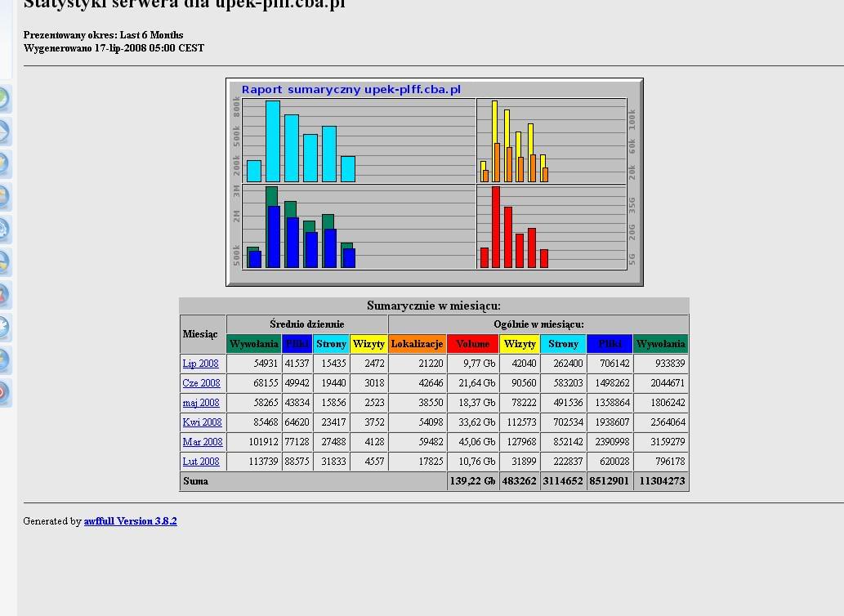Viewport: 844px width, 616px height.
Task: Select the 38550 Lokalizacje cell
Action: [417, 403]
